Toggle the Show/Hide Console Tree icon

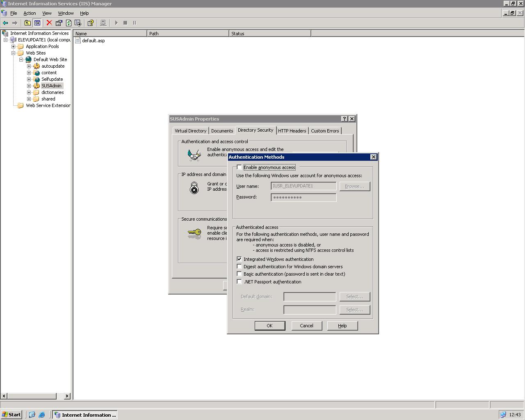click(37, 23)
